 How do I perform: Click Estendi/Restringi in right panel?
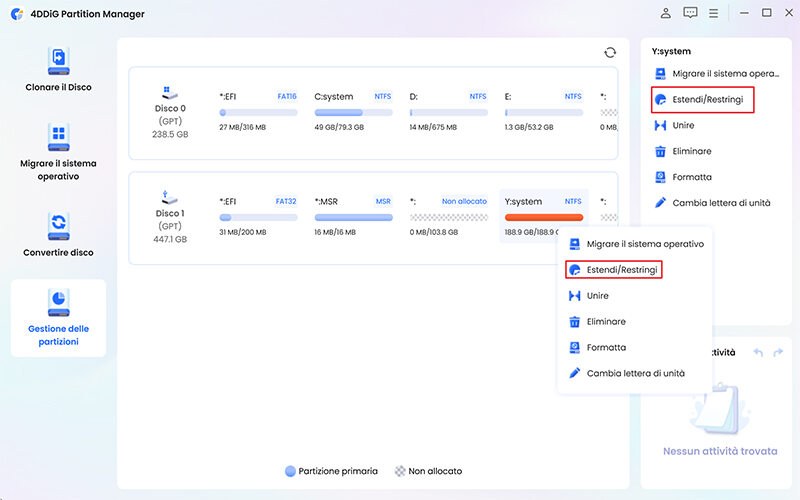pos(707,100)
